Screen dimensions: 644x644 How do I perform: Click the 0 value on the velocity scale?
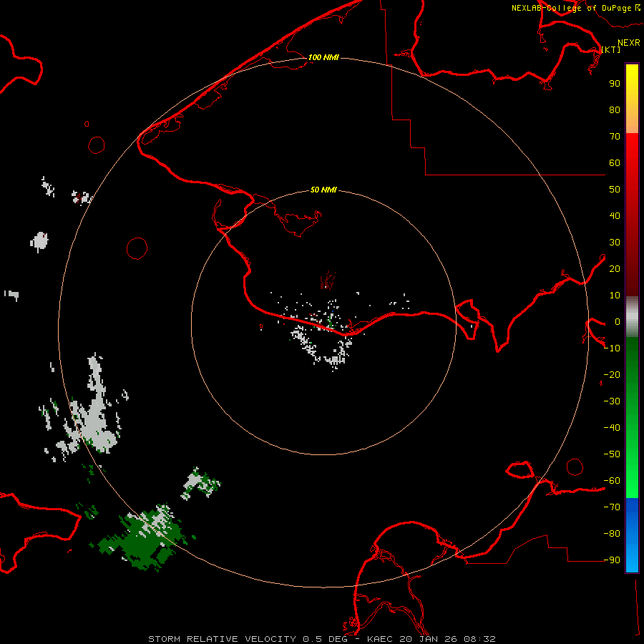click(618, 321)
